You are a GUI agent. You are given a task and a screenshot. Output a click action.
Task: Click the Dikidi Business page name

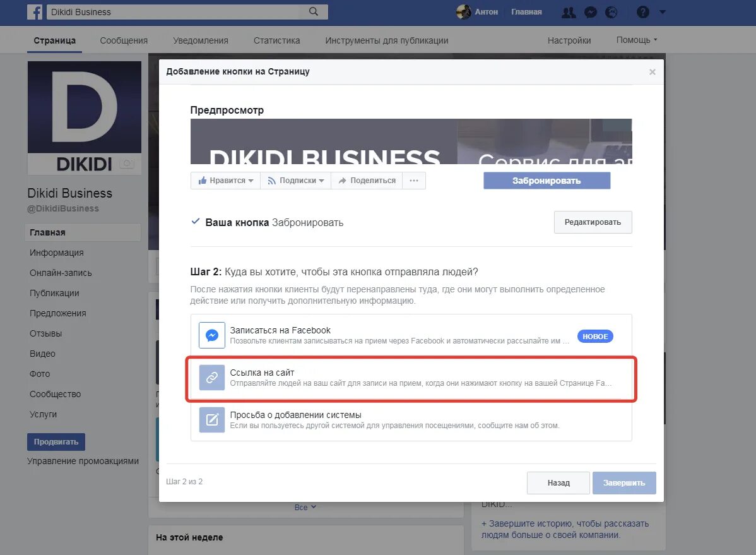point(70,193)
